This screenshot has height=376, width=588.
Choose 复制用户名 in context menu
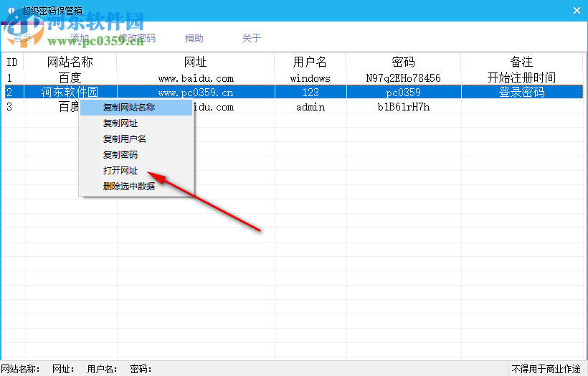pyautogui.click(x=136, y=138)
